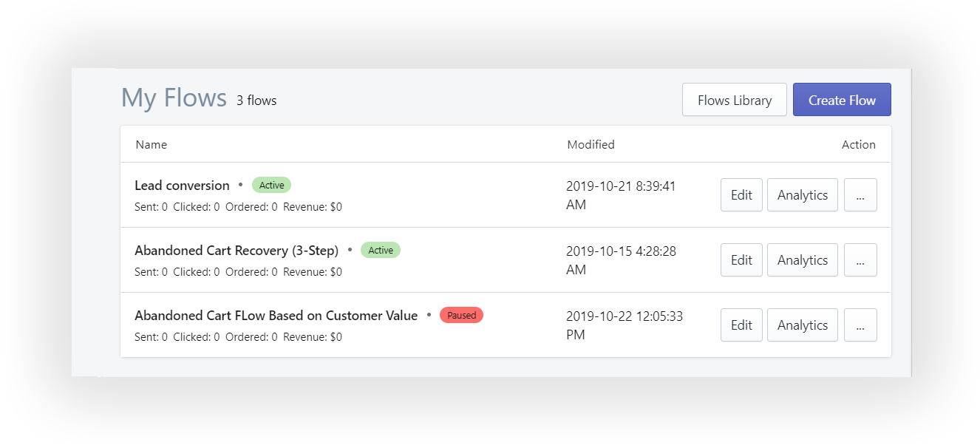Click the red Paused status badge
The width and height of the screenshot is (980, 448).
coord(461,315)
